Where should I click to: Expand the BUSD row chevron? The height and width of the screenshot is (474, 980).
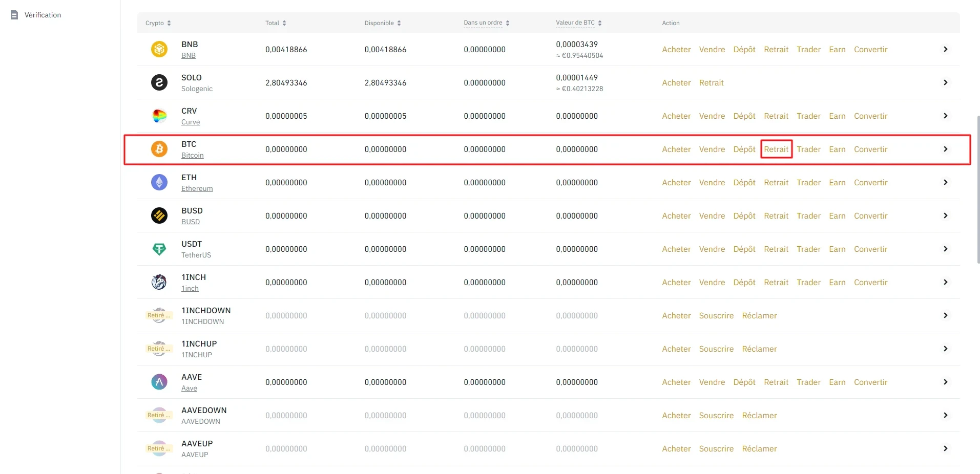[946, 216]
